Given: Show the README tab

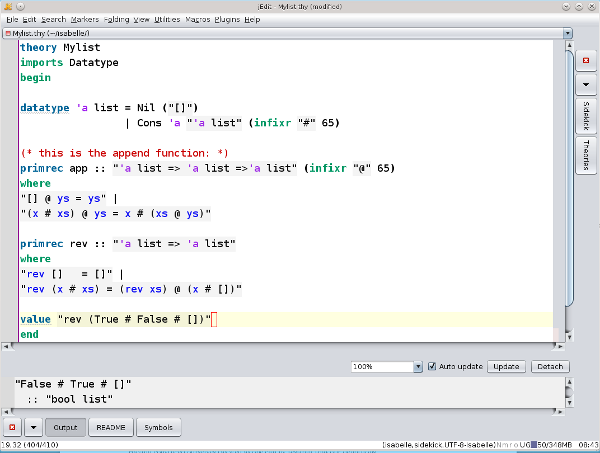Looking at the screenshot, I should coord(111,427).
